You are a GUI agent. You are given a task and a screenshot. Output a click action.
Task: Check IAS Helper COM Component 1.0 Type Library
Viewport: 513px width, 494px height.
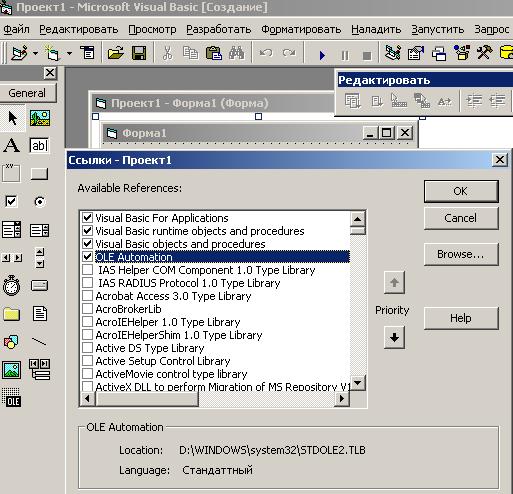pyautogui.click(x=87, y=270)
